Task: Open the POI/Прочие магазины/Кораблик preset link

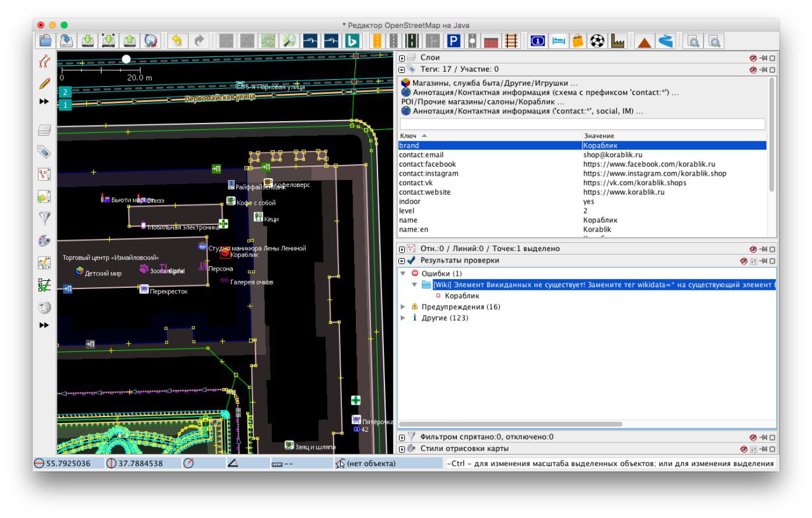Action: (x=483, y=101)
